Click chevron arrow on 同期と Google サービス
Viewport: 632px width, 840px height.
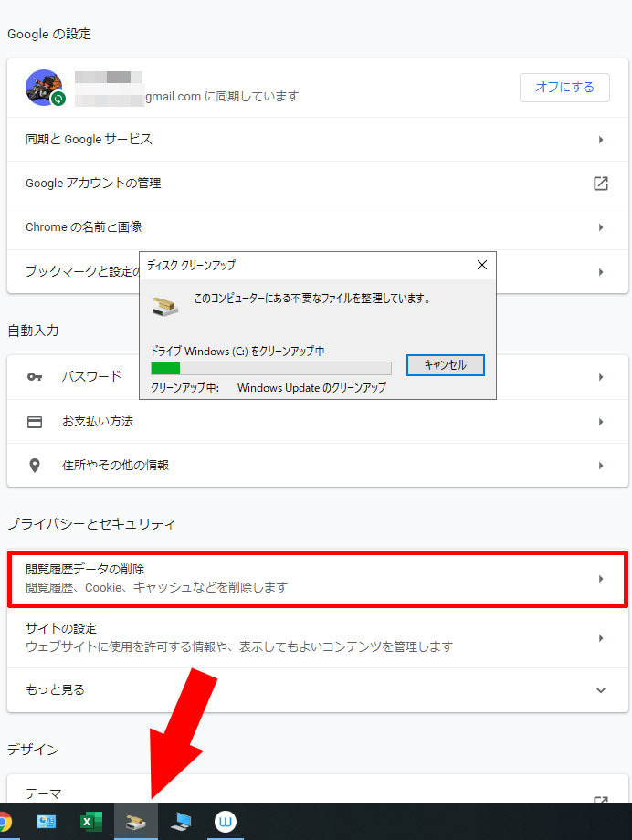(x=601, y=140)
